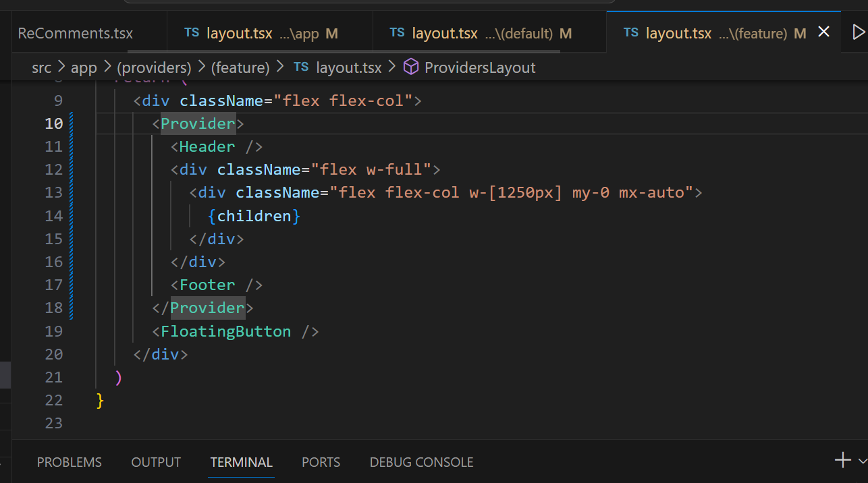The height and width of the screenshot is (483, 868).
Task: Click line number 23 in the gutter
Action: tap(54, 423)
